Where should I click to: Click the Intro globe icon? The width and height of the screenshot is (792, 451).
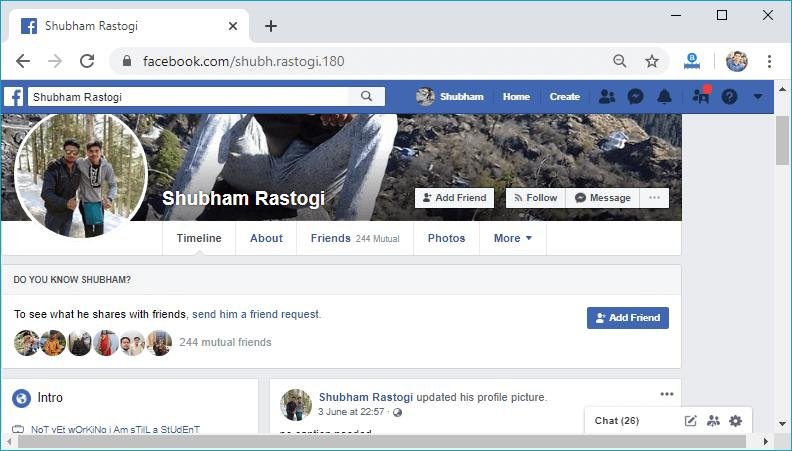click(21, 398)
